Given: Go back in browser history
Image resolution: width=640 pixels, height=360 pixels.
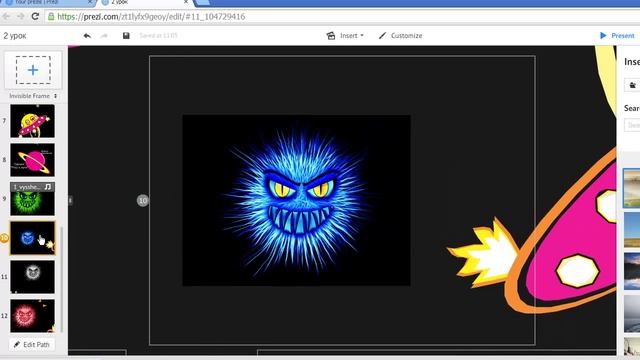Looking at the screenshot, I should tap(6, 16).
